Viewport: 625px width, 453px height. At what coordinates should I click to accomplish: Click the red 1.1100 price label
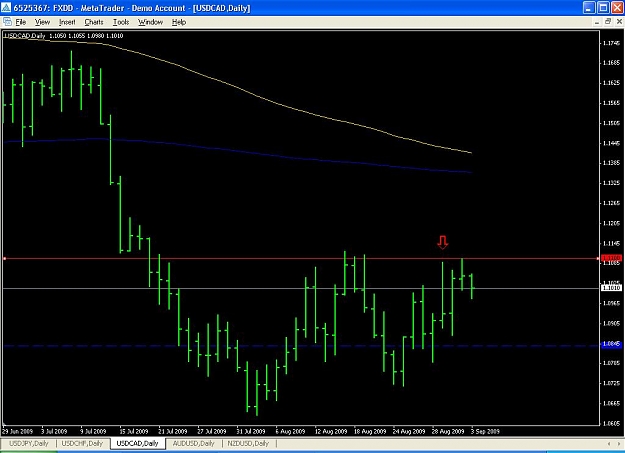pyautogui.click(x=611, y=258)
